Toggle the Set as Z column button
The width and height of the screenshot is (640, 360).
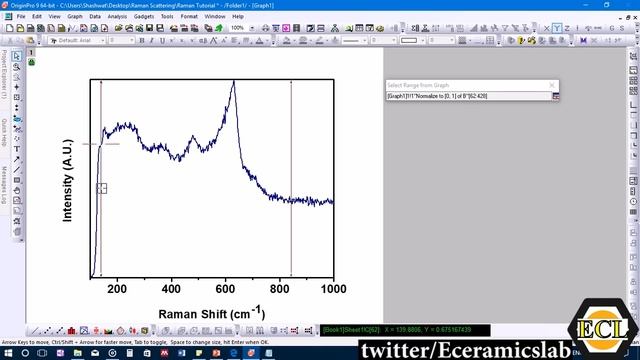[567, 28]
